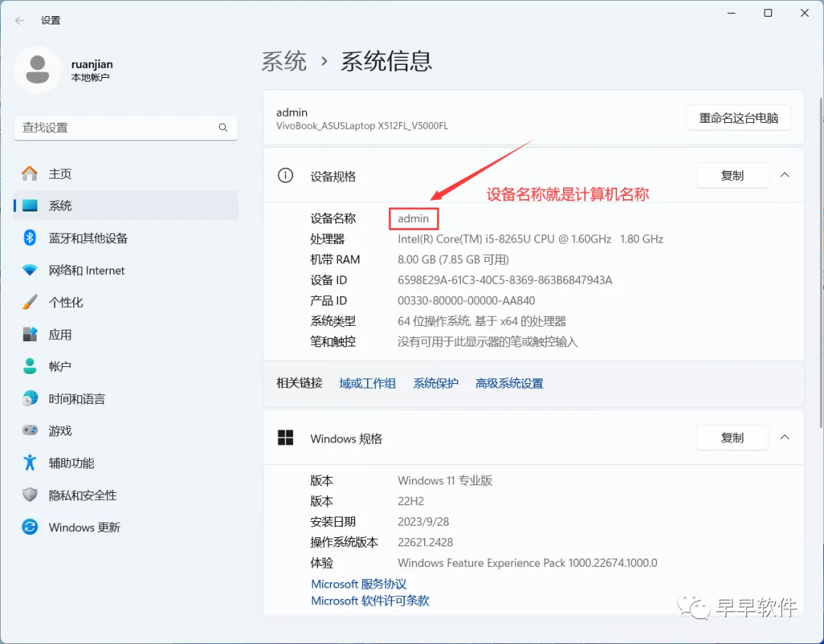824x644 pixels.
Task: Click the search magnifier icon
Action: coord(223,127)
